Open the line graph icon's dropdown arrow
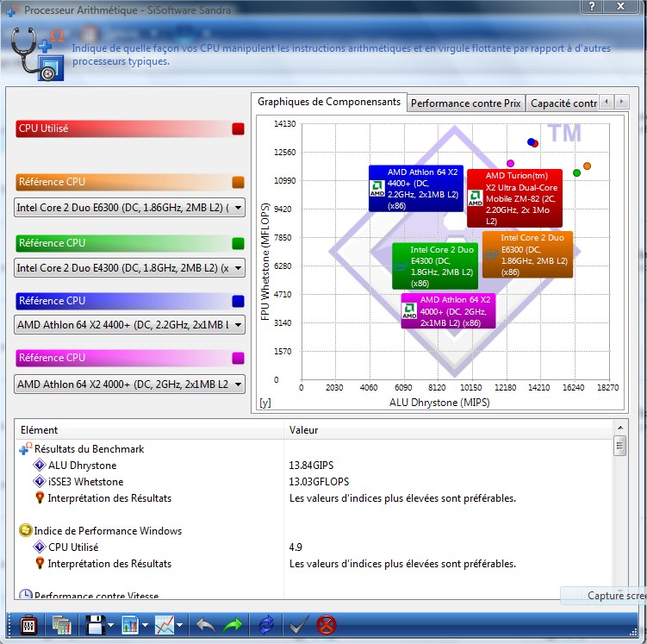The width and height of the screenshot is (647, 644). click(179, 625)
